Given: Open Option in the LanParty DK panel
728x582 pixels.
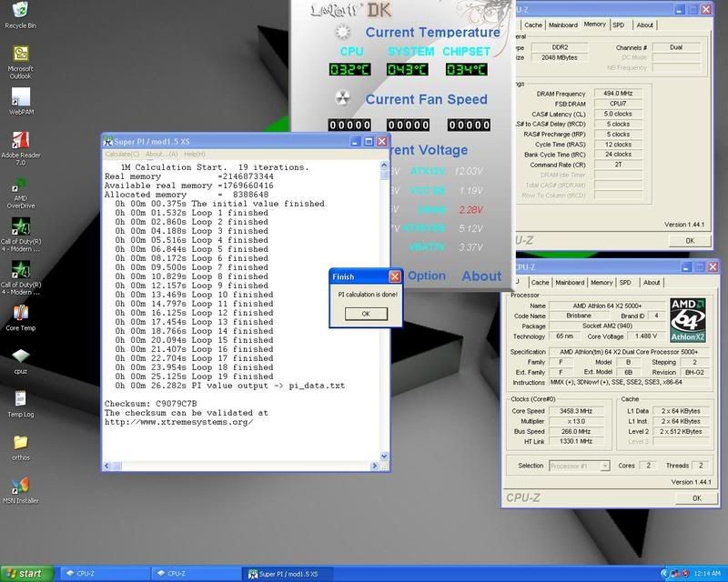Looking at the screenshot, I should pyautogui.click(x=427, y=276).
